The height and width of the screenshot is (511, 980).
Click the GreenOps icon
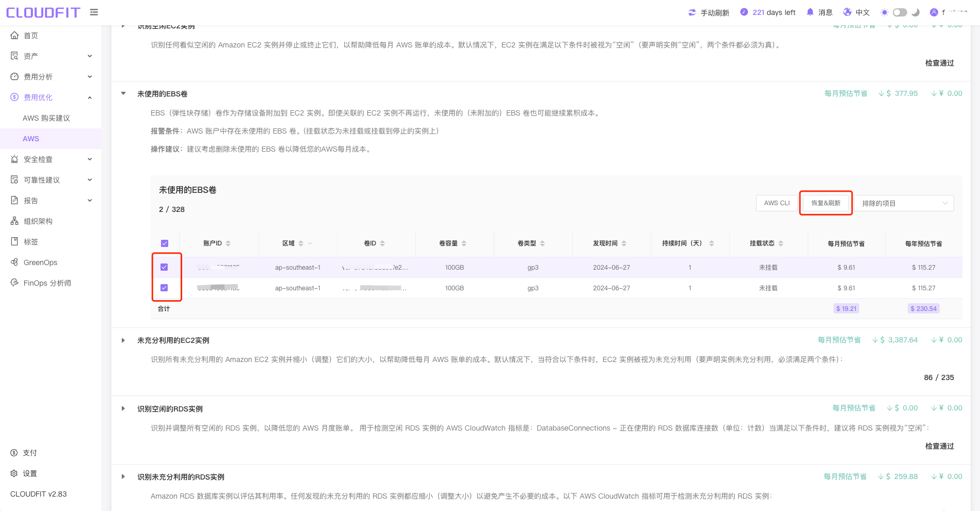point(14,262)
